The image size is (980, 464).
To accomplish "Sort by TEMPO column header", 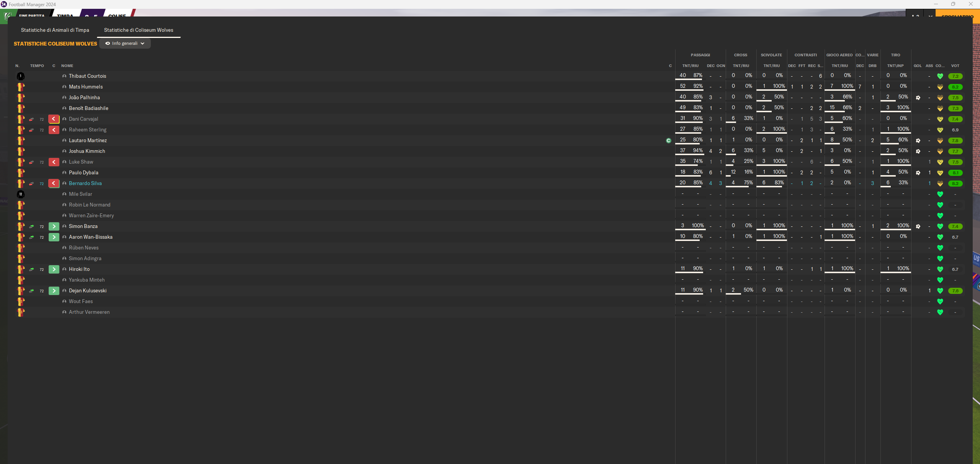I will 37,66.
